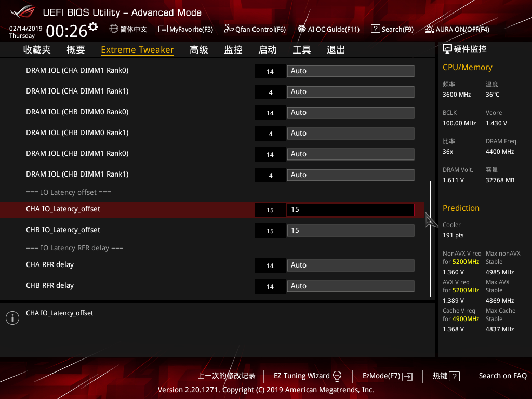532x399 pixels.
Task: Click the info icon near CHA IO_Latency_offset
Action: (12, 317)
